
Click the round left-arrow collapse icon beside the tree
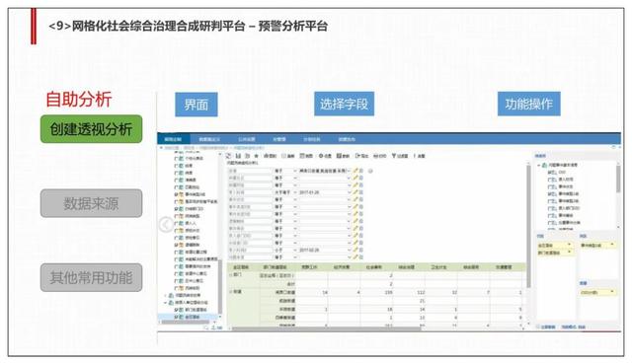[166, 224]
